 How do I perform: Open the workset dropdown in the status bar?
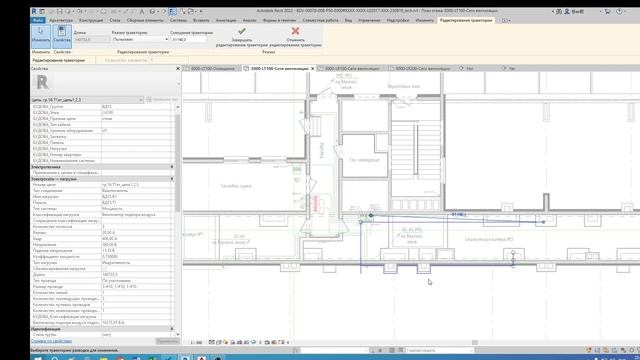334,350
